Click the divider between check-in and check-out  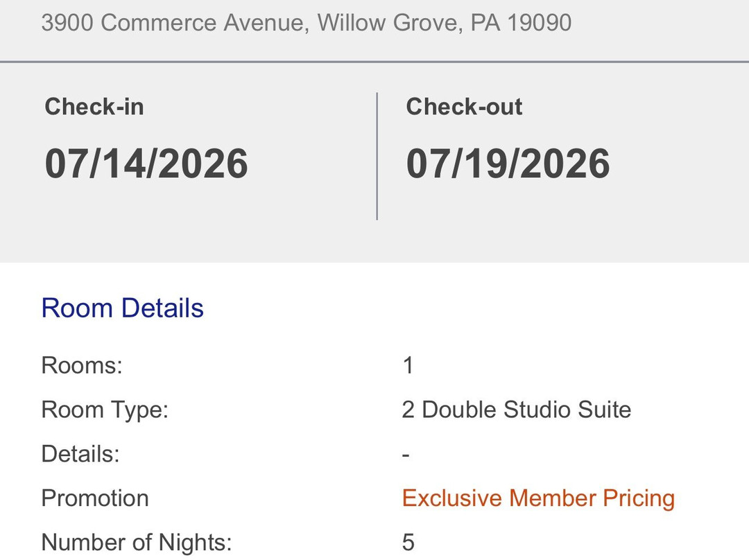(377, 156)
